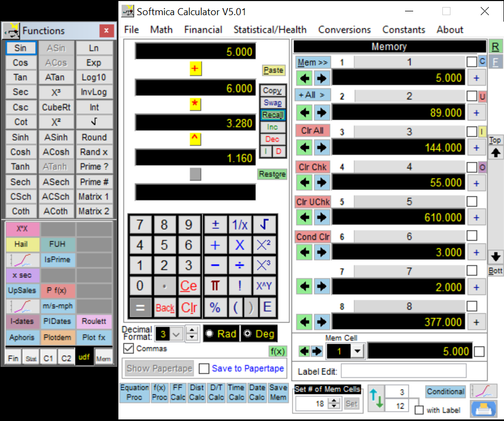Click the yellow plus operator button
Screen dimensions: 504x421
195,69
